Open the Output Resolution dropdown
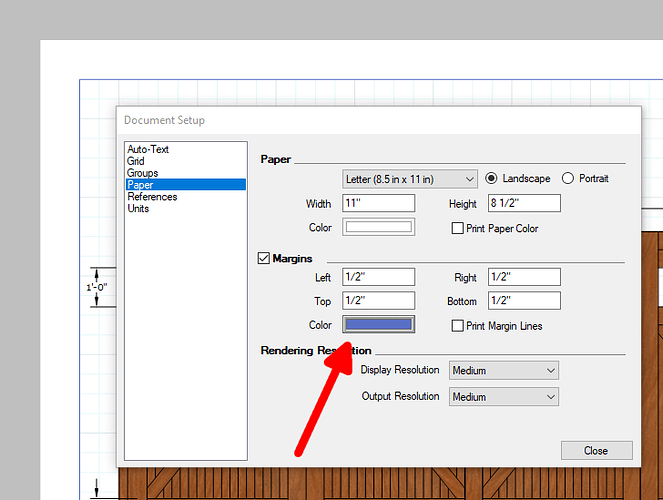Viewport: 663px width, 500px height. tap(504, 397)
